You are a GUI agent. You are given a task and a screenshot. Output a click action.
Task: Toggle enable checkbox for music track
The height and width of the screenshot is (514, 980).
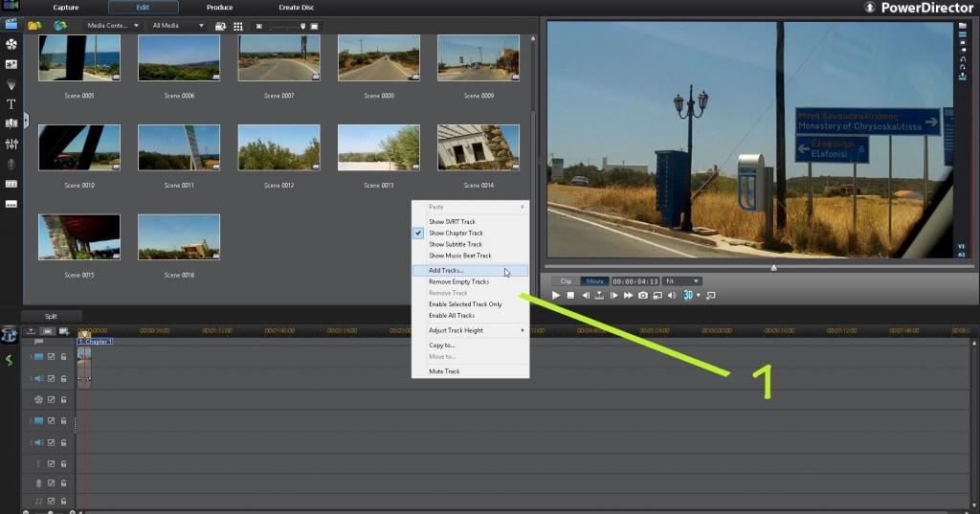52,501
